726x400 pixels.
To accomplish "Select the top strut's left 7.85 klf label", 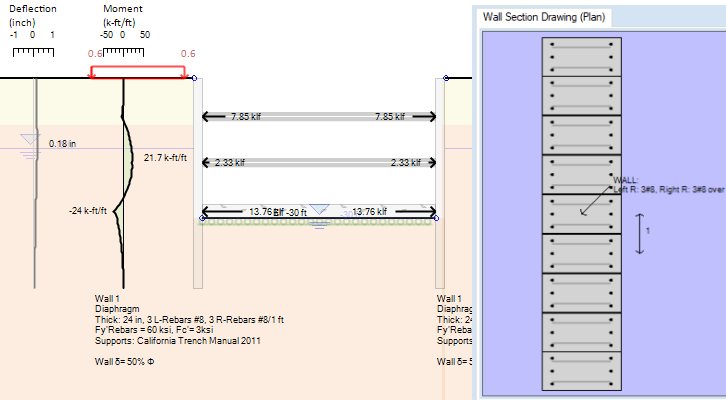I will coord(246,117).
